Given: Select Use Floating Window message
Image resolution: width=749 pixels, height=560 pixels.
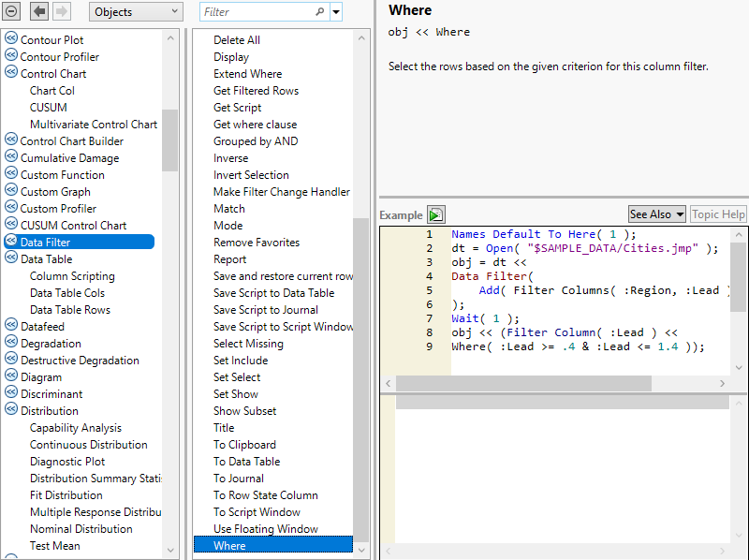Looking at the screenshot, I should pos(266,529).
